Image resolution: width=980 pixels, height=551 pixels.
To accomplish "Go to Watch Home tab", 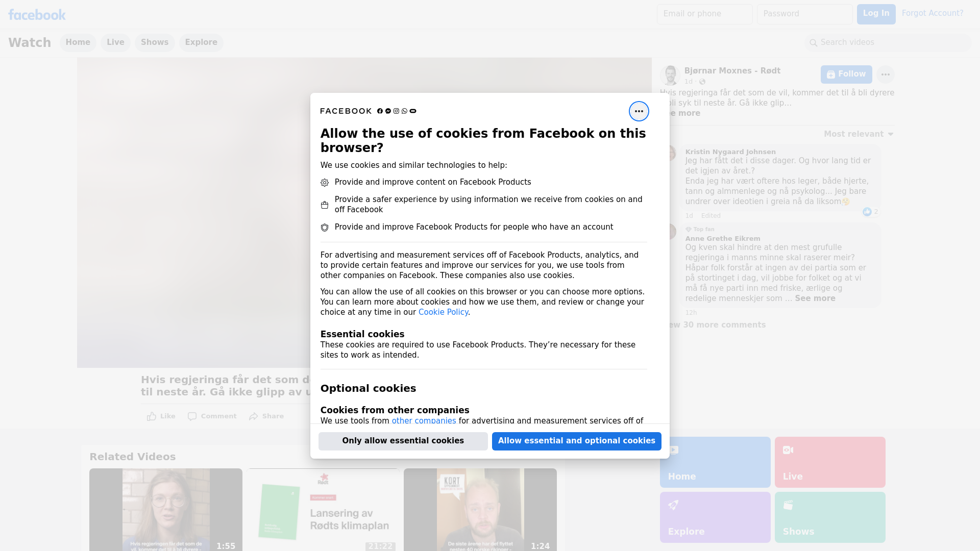I will click(x=78, y=42).
